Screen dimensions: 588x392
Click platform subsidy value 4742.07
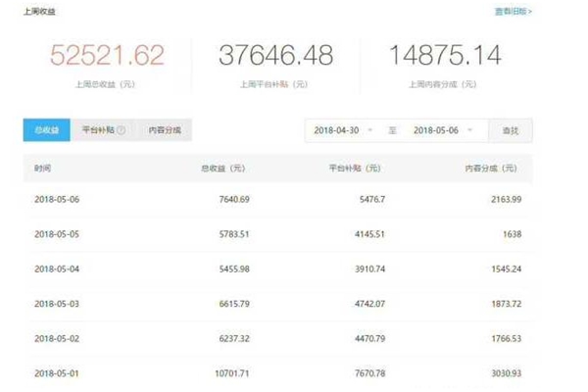[x=370, y=304]
